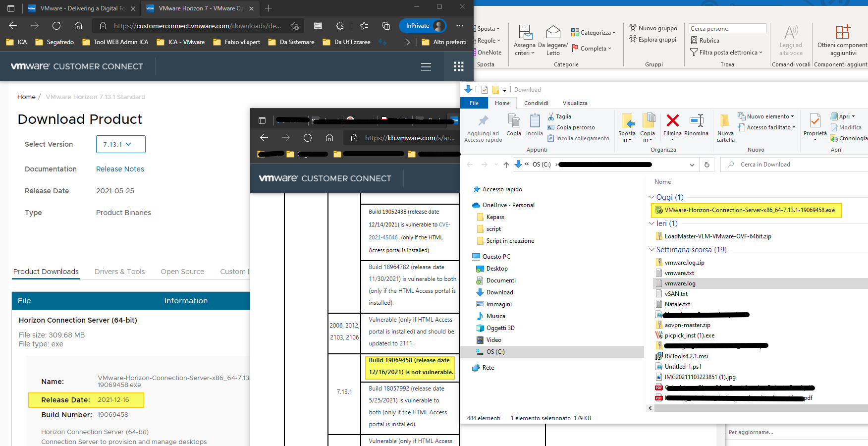Click the Cerca persone search field
Screen dimensions: 868x446
[727, 29]
